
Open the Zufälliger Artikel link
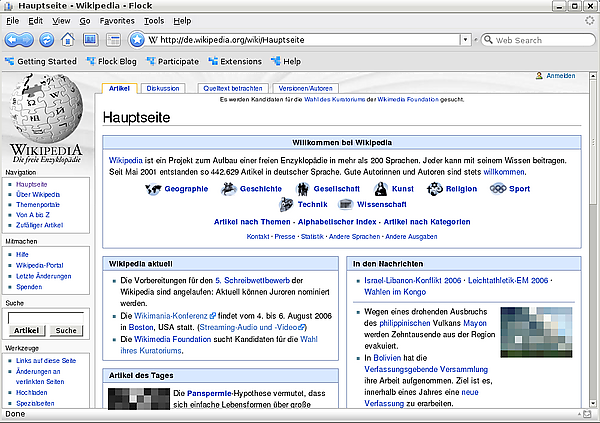(x=39, y=225)
